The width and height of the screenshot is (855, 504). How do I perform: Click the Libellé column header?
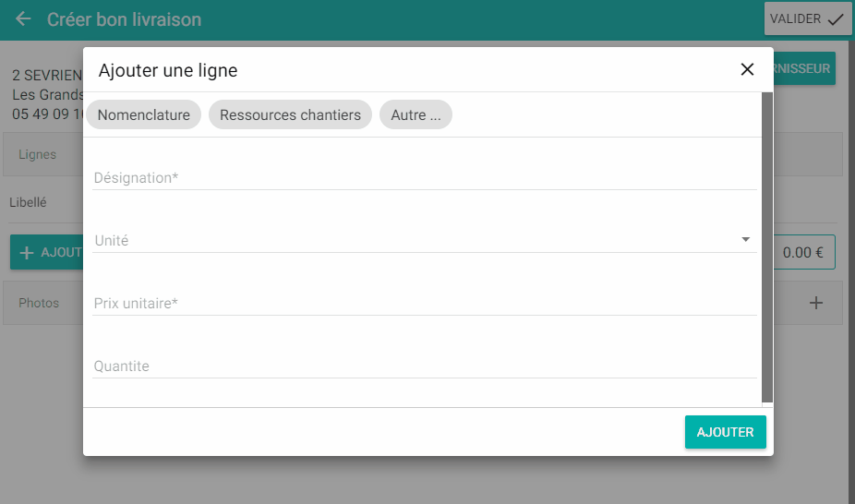(28, 202)
